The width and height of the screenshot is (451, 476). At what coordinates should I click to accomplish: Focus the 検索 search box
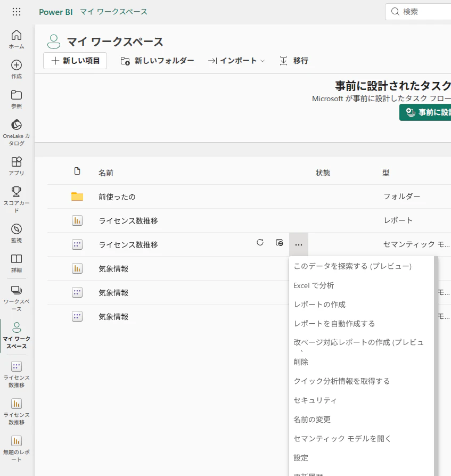pos(418,12)
